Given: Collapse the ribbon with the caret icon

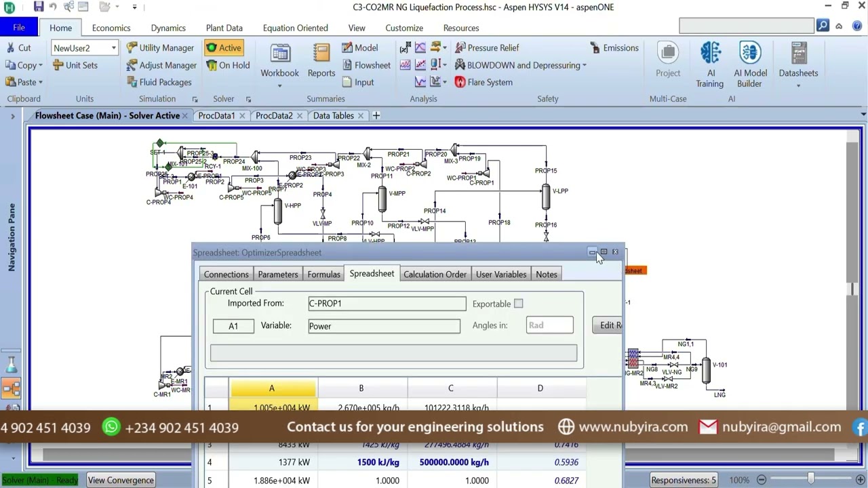Looking at the screenshot, I should coord(839,26).
